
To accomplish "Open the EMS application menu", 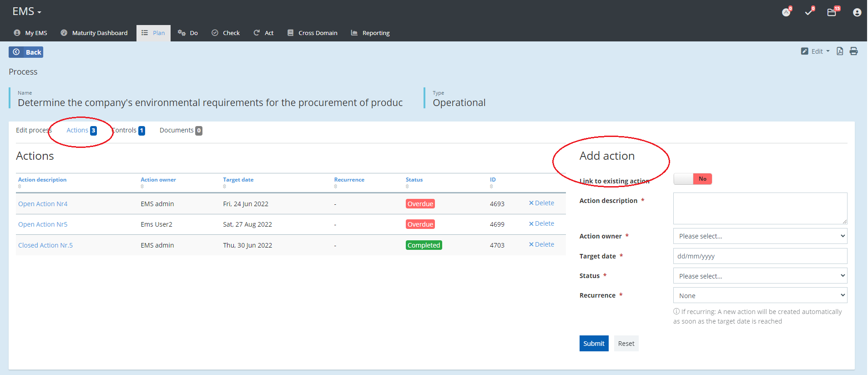I will pos(26,12).
